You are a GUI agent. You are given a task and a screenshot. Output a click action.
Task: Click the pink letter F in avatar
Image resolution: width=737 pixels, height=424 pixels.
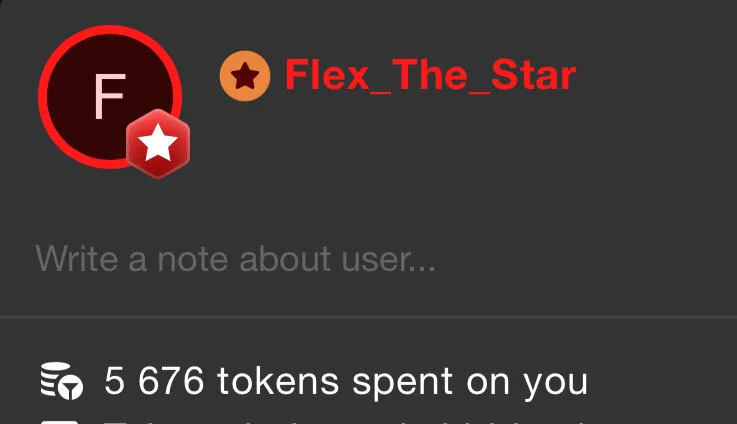(x=110, y=96)
